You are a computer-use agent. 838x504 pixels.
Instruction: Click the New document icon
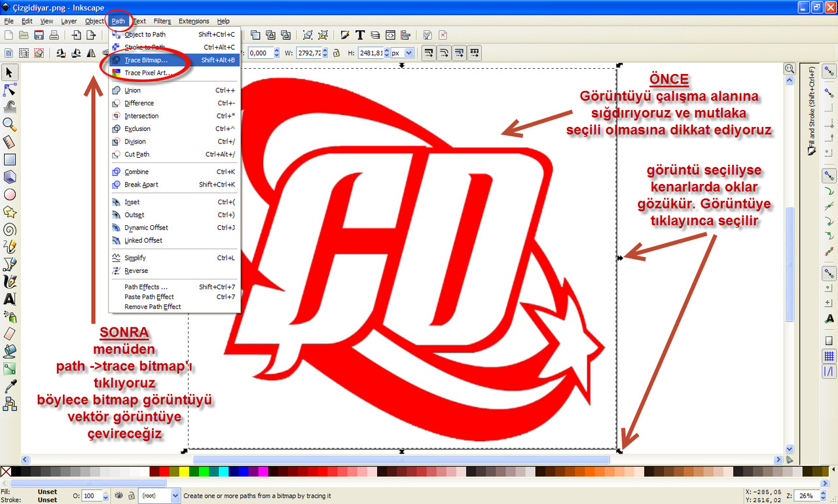[x=9, y=35]
